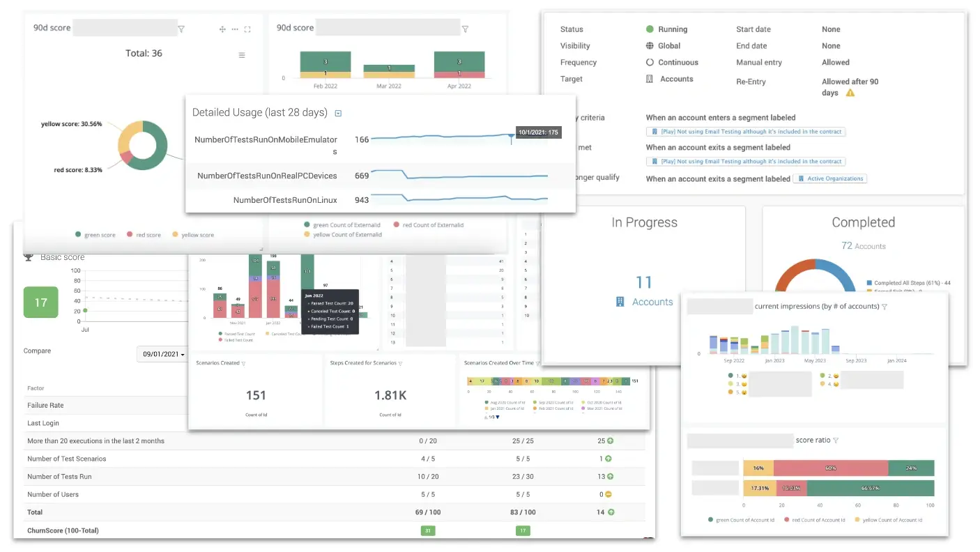Open the Active Organizations segment tag
This screenshot has width=980, height=552.
[x=830, y=178]
